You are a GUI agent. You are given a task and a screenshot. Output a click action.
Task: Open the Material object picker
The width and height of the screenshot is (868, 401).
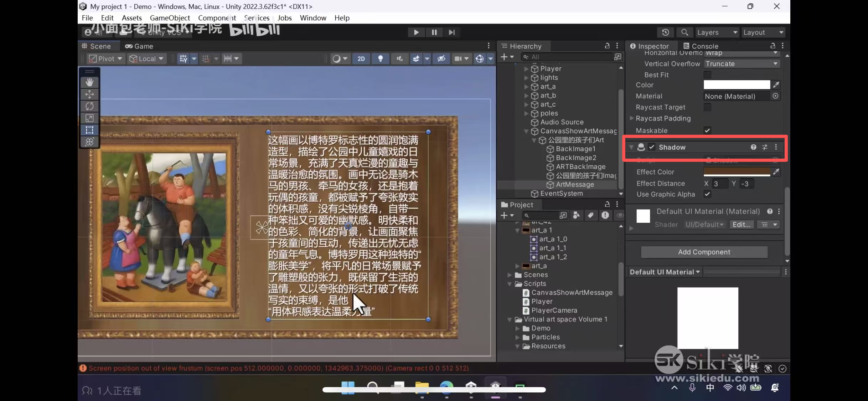point(775,96)
